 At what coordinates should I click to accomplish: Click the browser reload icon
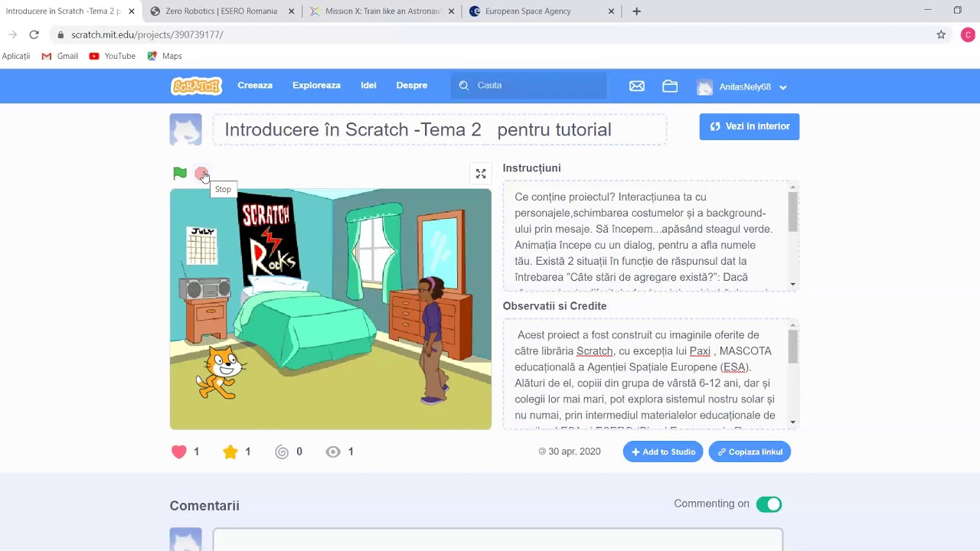tap(34, 34)
